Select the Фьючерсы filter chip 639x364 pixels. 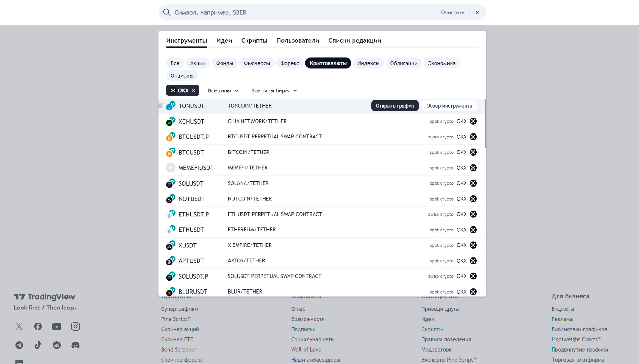pos(257,63)
